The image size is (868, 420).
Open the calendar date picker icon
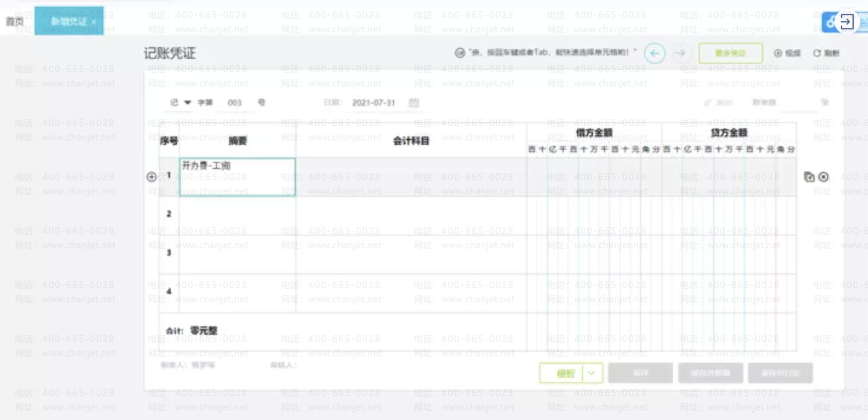pos(414,103)
